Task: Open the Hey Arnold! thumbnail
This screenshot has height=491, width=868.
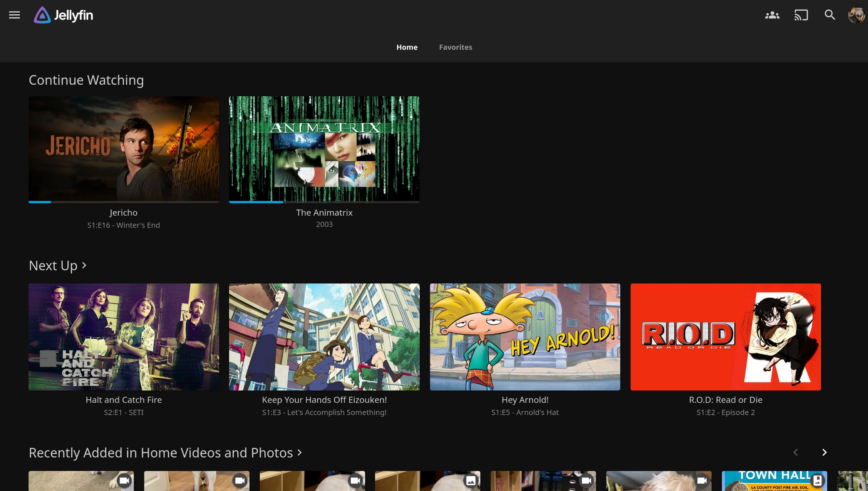Action: pos(525,337)
